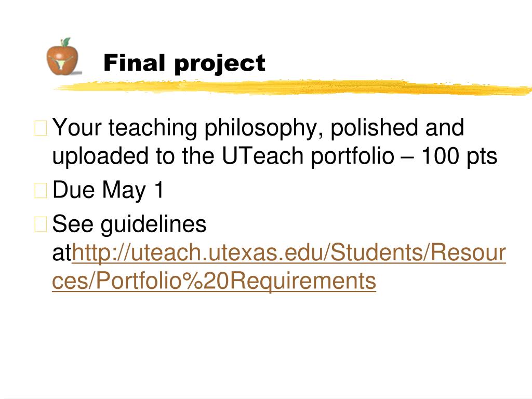Open the 'ces/Portfolio%20Requirements' link line
This screenshot has height=399, width=532.
click(x=214, y=281)
